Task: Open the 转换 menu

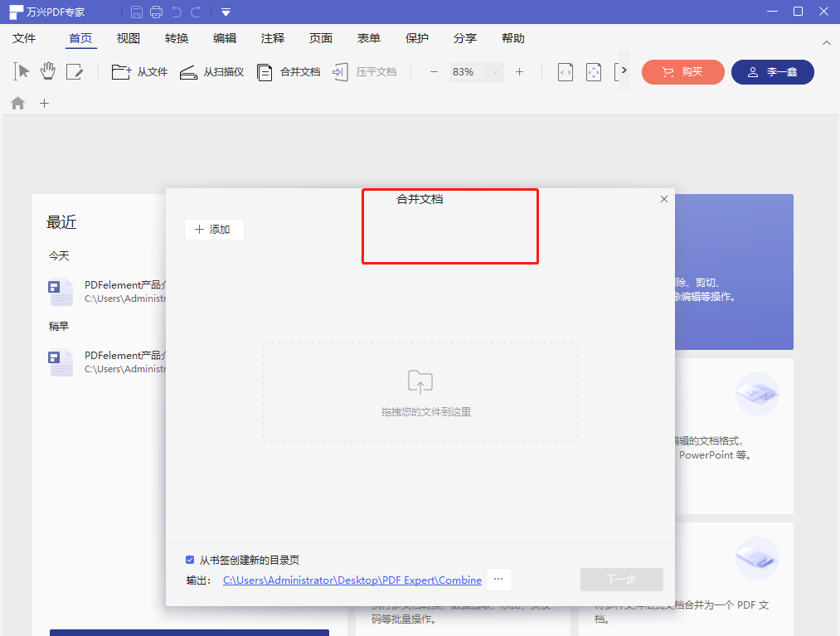Action: [176, 38]
